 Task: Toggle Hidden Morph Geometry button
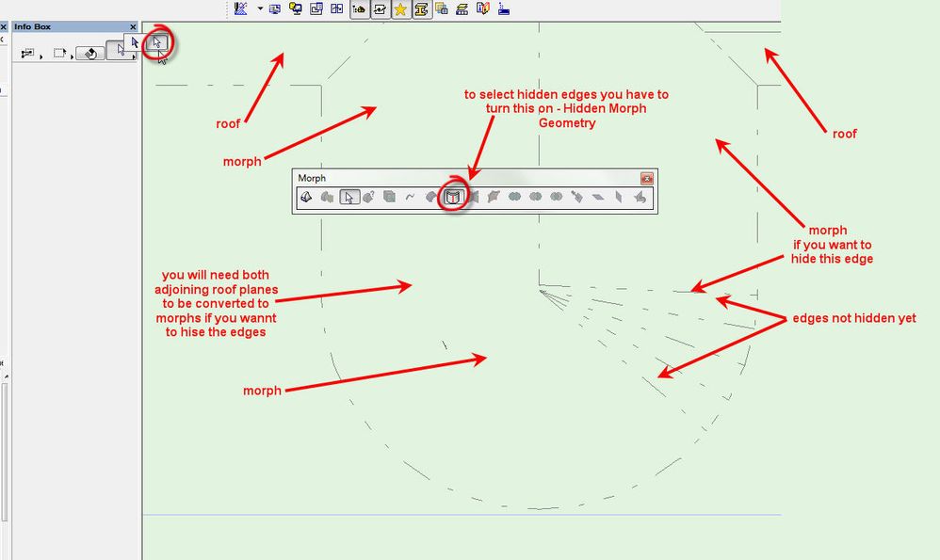[453, 197]
